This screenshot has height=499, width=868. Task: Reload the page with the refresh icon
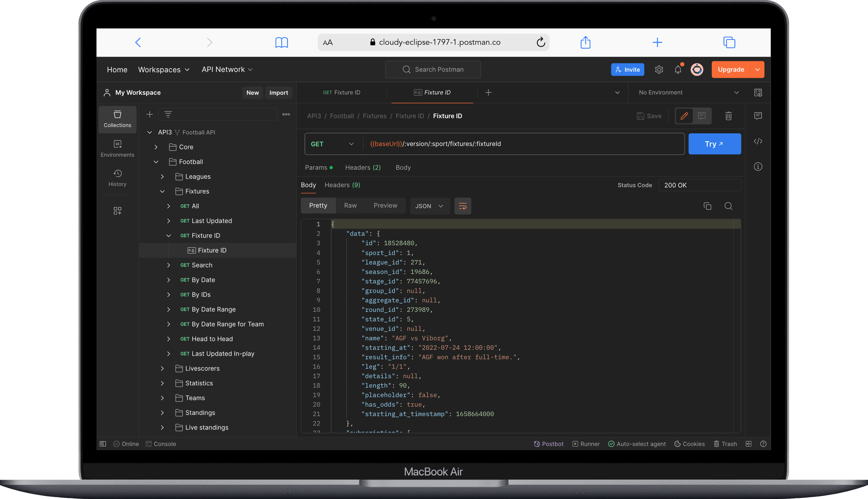[541, 42]
